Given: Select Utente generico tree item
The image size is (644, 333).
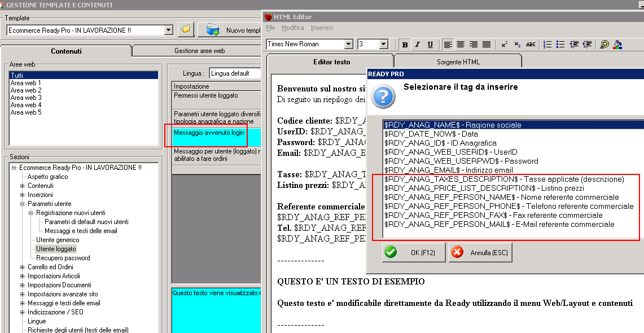Looking at the screenshot, I should tap(58, 240).
